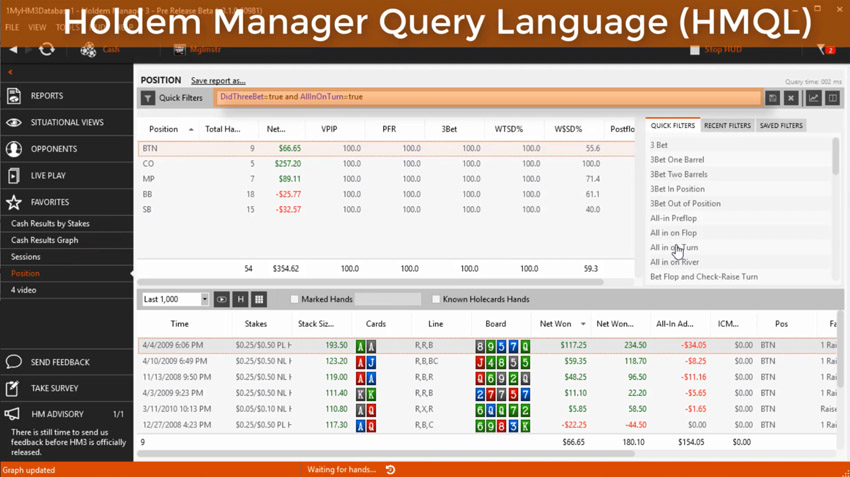
Task: Click the Save report as link
Action: 218,81
